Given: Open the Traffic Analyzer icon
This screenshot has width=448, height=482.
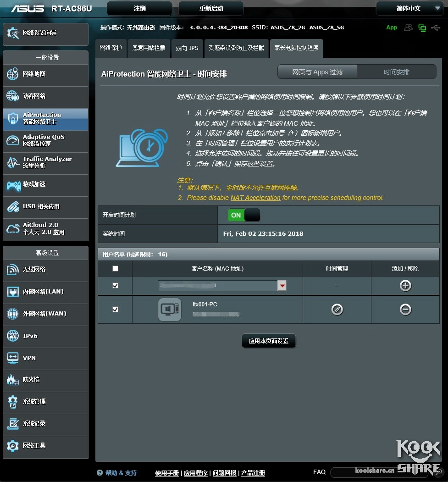Looking at the screenshot, I should click(12, 163).
